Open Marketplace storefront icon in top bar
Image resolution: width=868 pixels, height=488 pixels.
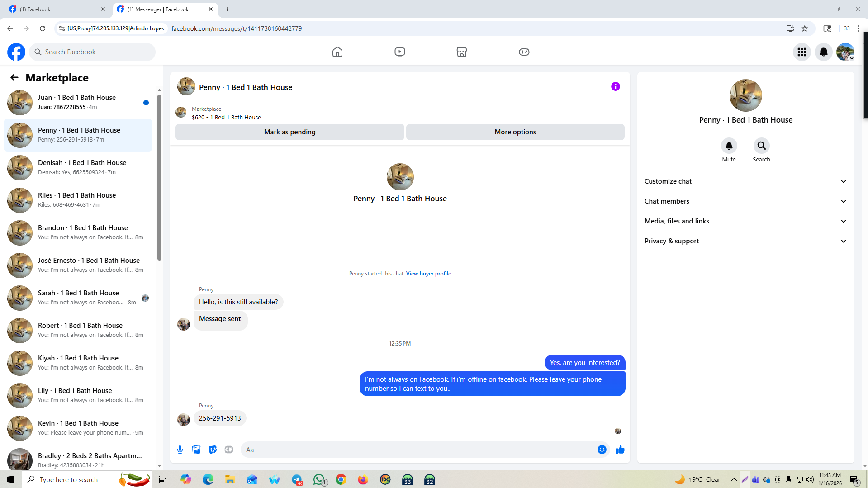pyautogui.click(x=462, y=52)
